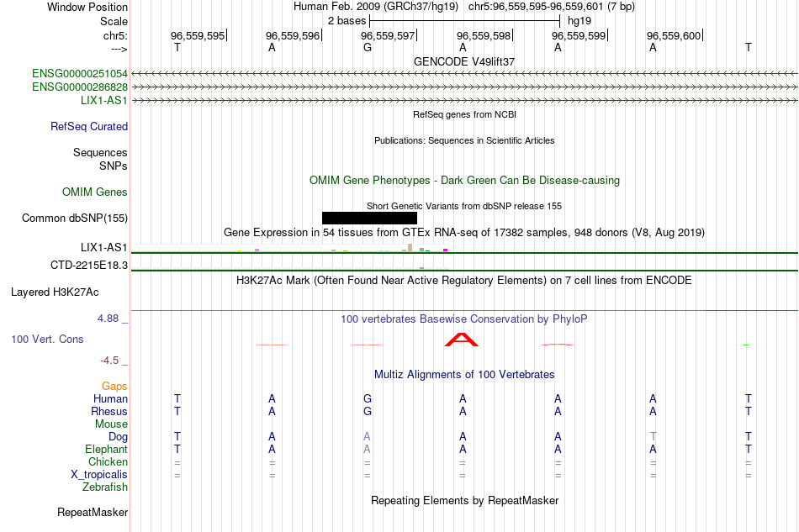799x532 pixels.
Task: Click the Human Feb. 2009 GRCh37/hg19 header
Action: pos(376,7)
